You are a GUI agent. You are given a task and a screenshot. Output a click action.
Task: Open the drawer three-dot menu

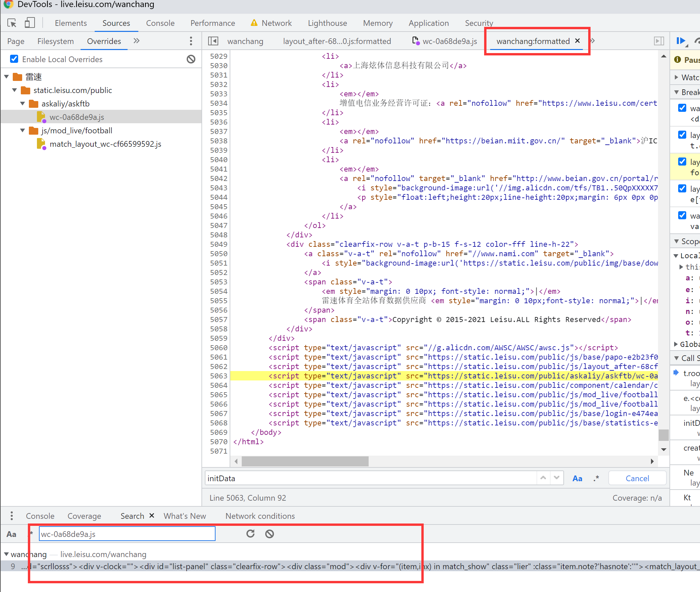tap(12, 515)
